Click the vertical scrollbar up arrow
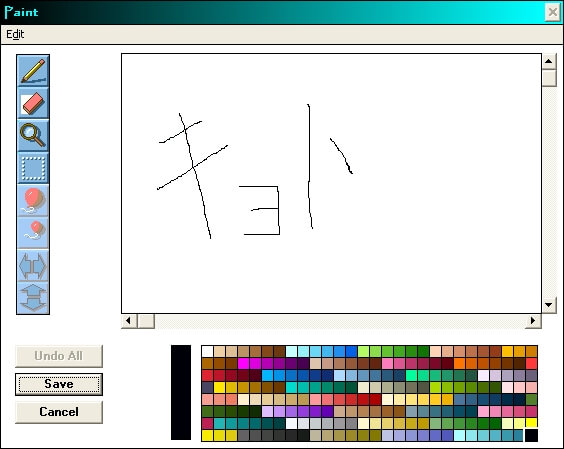Screen dimensions: 564x449 coord(549,62)
